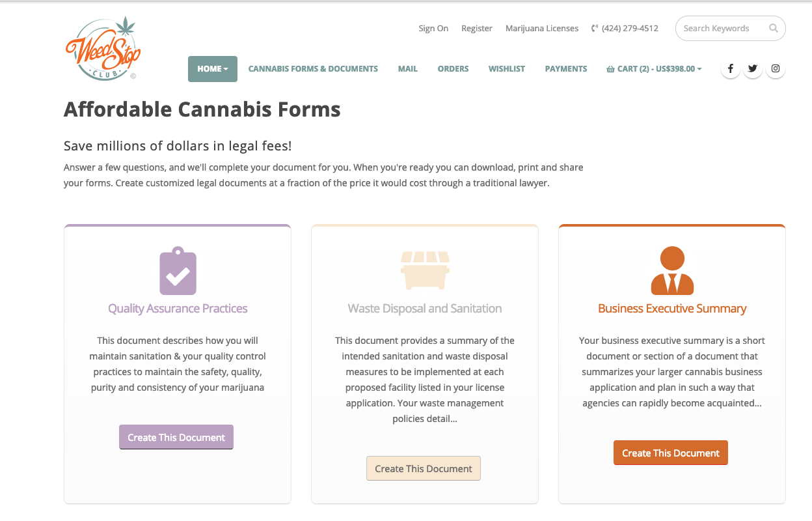This screenshot has height=521, width=812.
Task: Click the search magnifier icon
Action: click(773, 29)
